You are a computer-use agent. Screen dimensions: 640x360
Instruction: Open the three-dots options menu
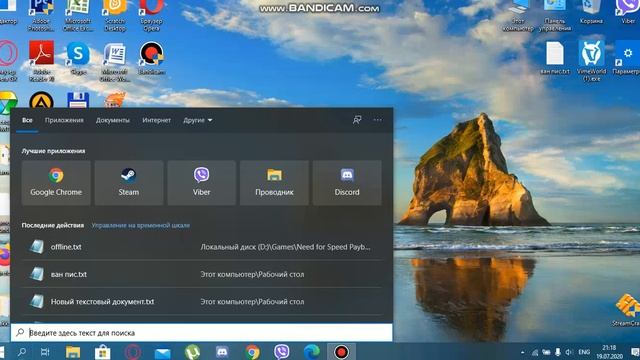point(378,120)
